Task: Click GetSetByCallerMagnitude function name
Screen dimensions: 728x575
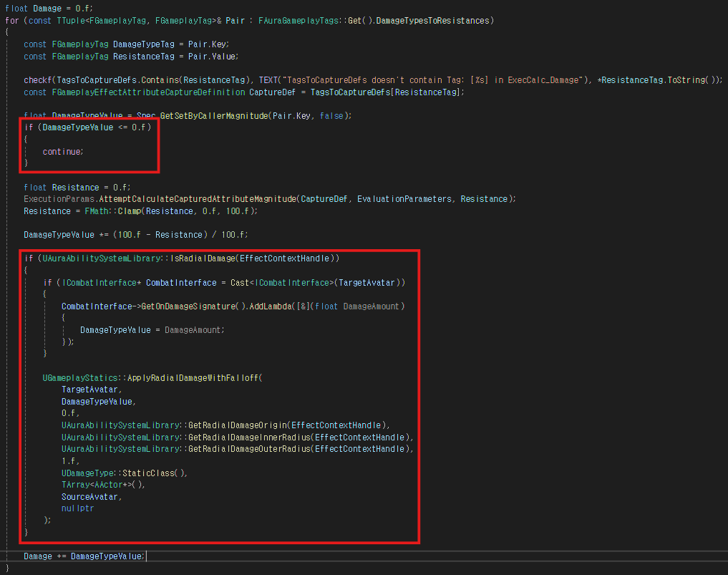Action: (214, 116)
